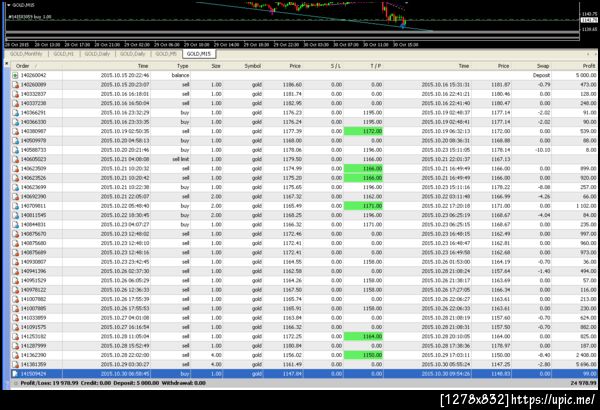Click the buy icon of order 140844831
This screenshot has width=600, height=410.
[x=15, y=225]
